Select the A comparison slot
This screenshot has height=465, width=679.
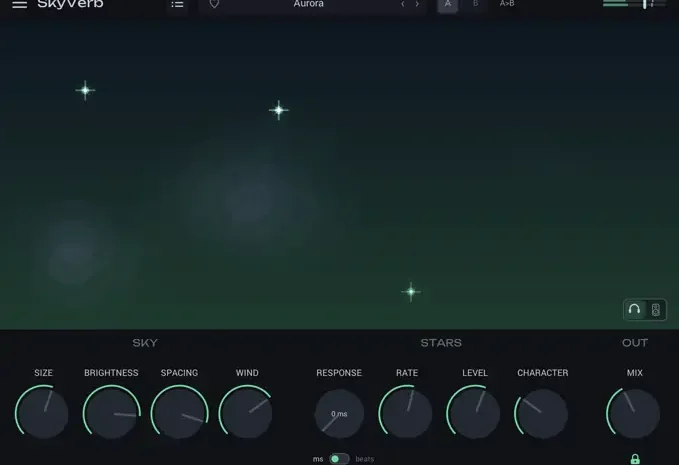pos(448,5)
